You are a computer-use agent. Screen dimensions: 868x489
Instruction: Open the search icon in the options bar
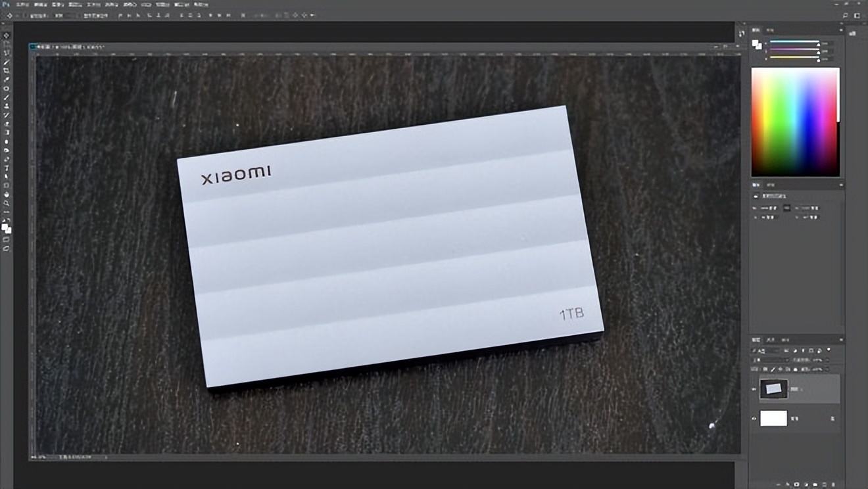(846, 14)
